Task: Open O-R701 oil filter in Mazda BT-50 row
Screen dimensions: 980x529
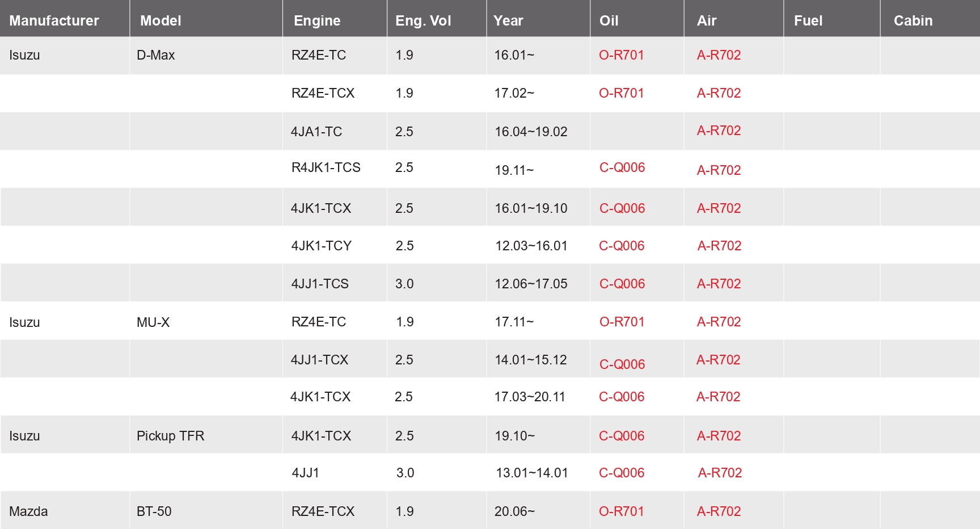Action: (x=622, y=511)
